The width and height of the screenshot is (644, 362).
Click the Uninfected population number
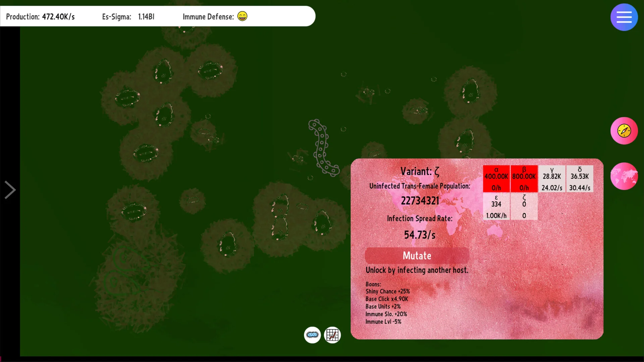[x=420, y=201]
